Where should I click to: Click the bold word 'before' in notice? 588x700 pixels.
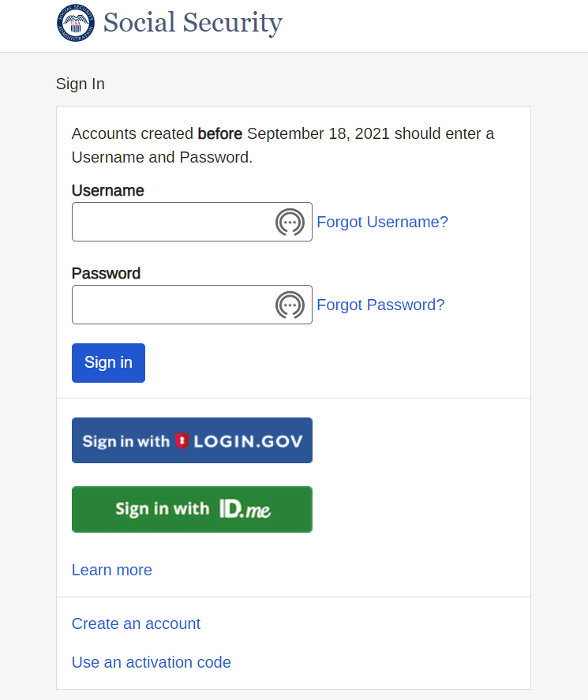(220, 133)
